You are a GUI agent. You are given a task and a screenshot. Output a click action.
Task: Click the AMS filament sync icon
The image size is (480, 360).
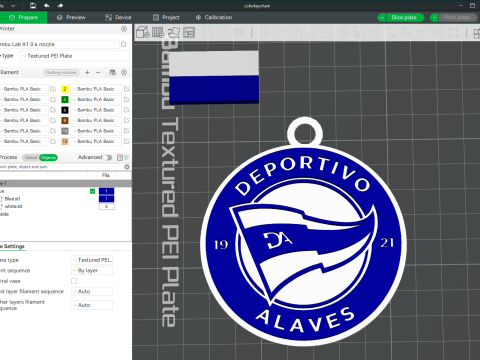[113, 72]
